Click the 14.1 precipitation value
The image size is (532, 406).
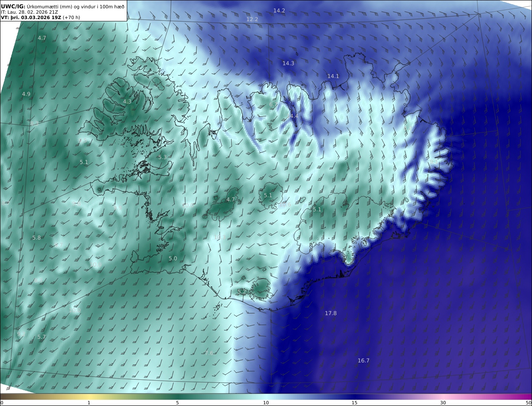point(333,76)
